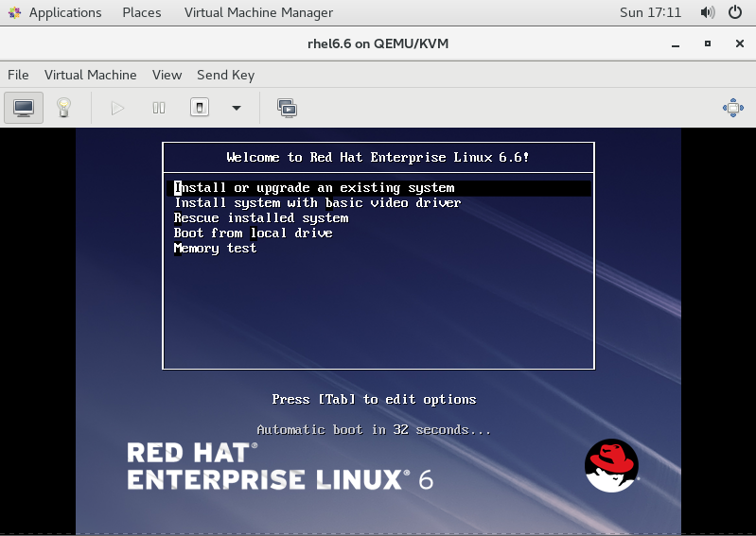Select Rescue installed system entry

[x=261, y=218]
